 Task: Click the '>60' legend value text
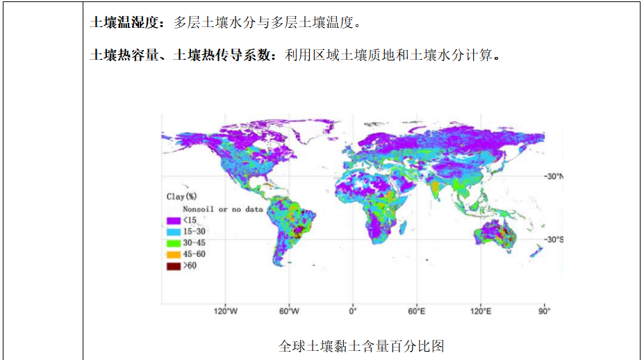click(190, 266)
